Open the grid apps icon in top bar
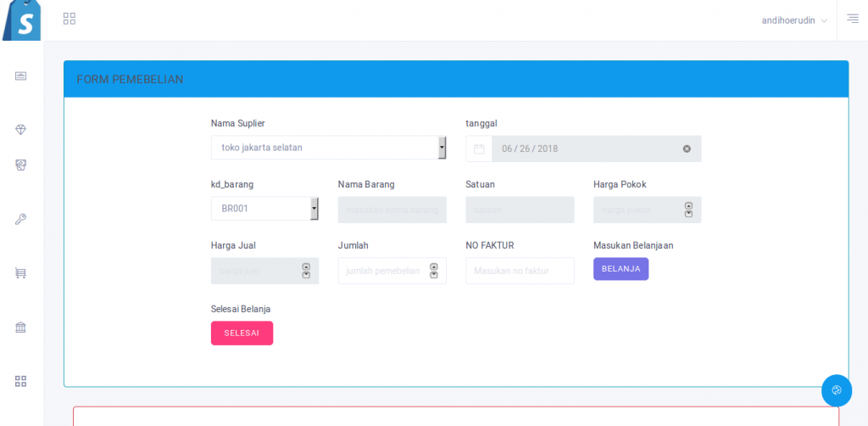 [x=70, y=19]
